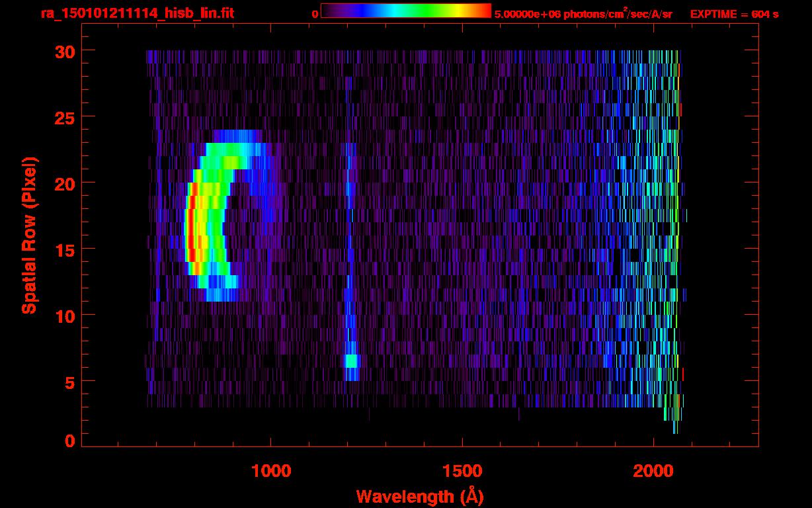Screen dimensions: 812x508
Task: Click the 25 tick label on y-axis
Action: point(65,117)
